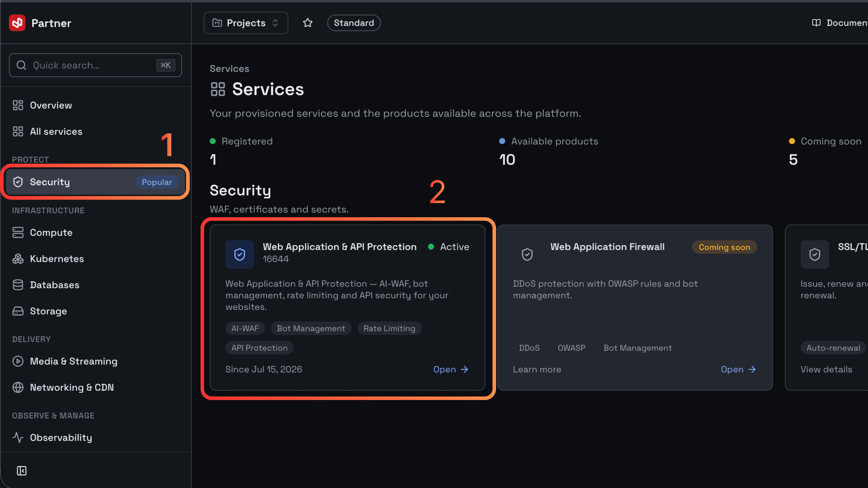Click the Databases cylinder icon
This screenshot has width=868, height=488.
click(x=18, y=285)
